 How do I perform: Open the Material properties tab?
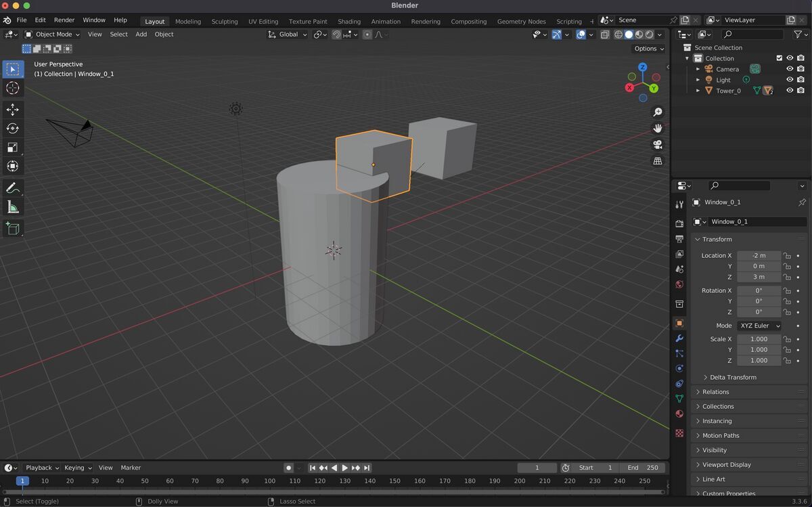(x=679, y=414)
